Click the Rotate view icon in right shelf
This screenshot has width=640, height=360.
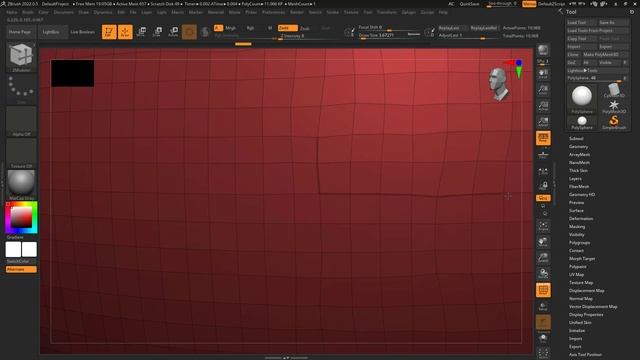click(543, 273)
